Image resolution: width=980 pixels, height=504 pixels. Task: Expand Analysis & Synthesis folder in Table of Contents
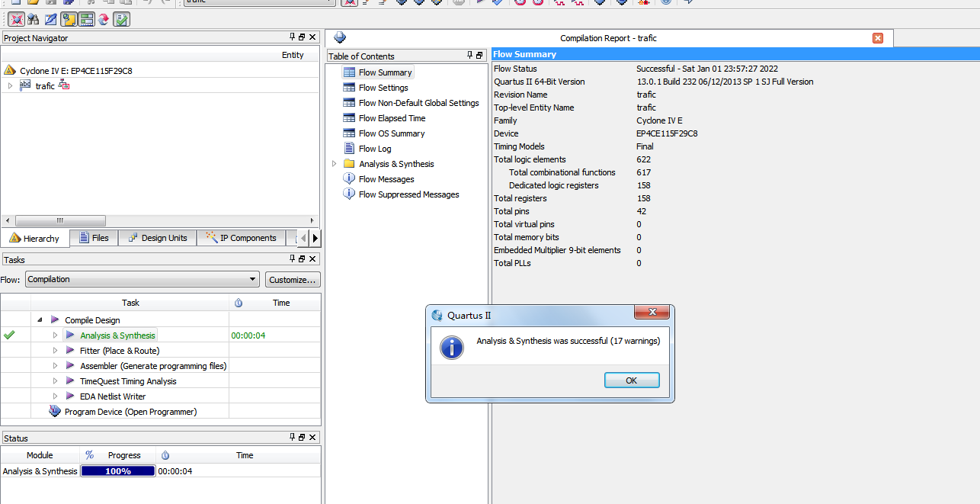[x=334, y=164]
